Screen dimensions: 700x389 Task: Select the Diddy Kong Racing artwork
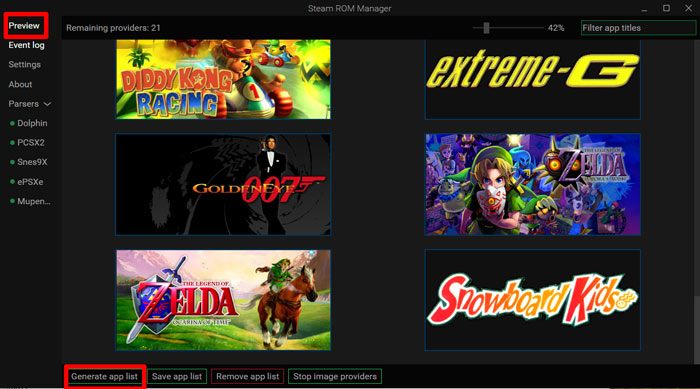click(223, 79)
